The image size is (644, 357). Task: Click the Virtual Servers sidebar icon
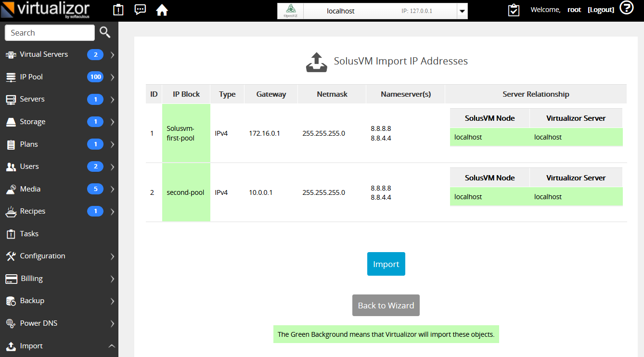(11, 55)
